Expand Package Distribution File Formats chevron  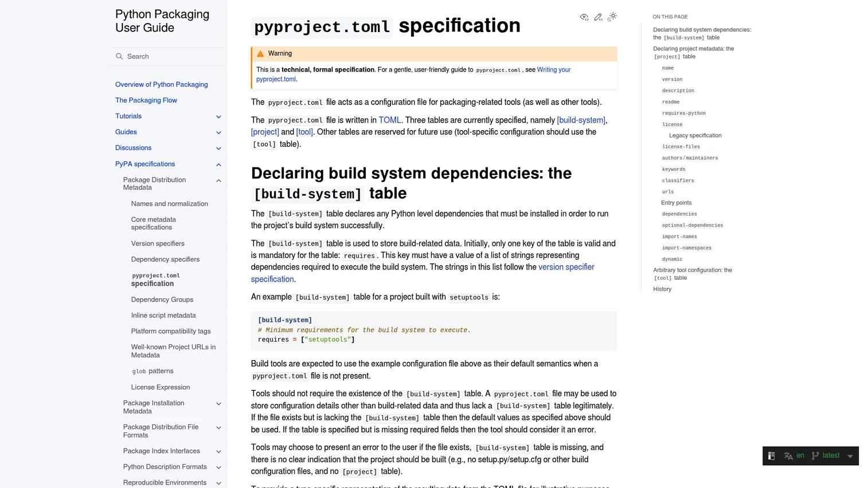point(218,427)
